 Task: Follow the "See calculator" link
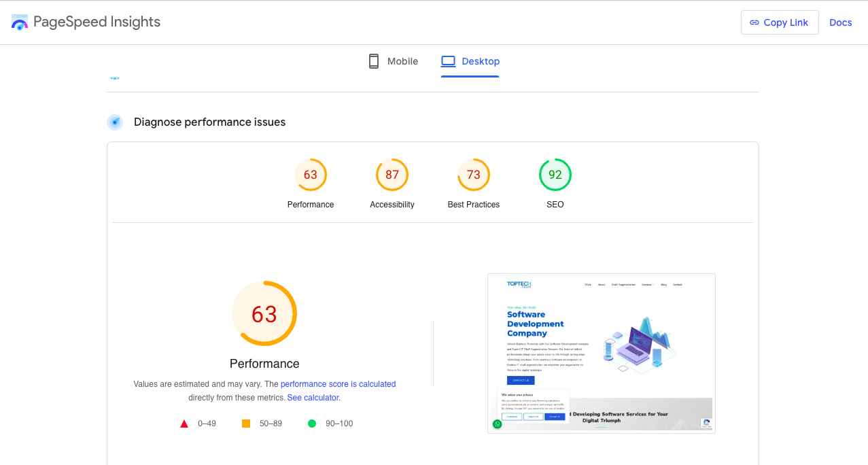coord(313,398)
